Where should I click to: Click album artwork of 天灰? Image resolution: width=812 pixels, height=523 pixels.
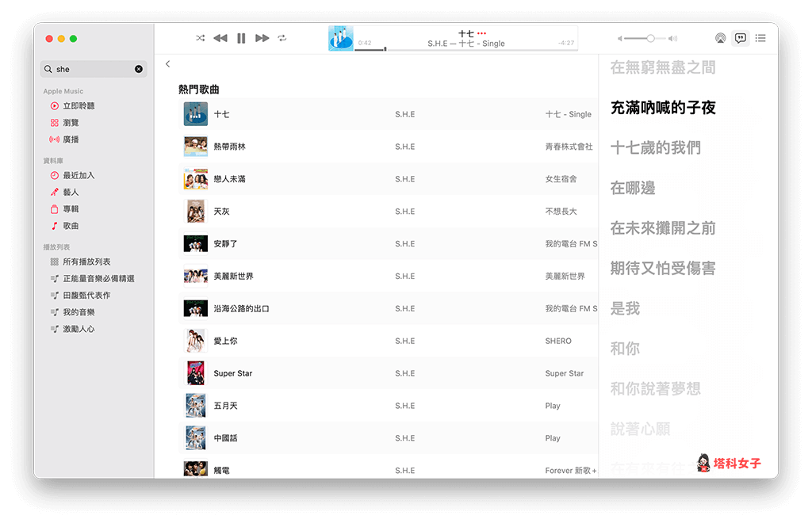pyautogui.click(x=196, y=211)
